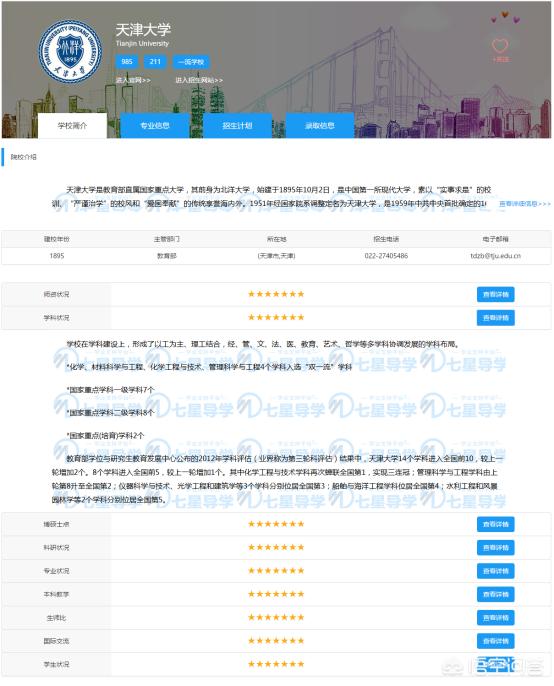The width and height of the screenshot is (554, 686).
Task: Click the (天津市,天津) location cell
Action: pyautogui.click(x=277, y=256)
